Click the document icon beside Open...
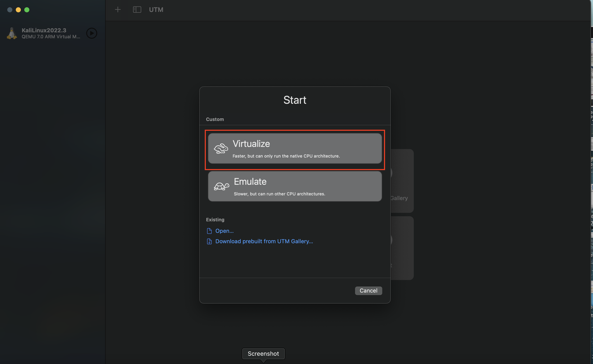Image resolution: width=593 pixels, height=364 pixels. point(209,231)
